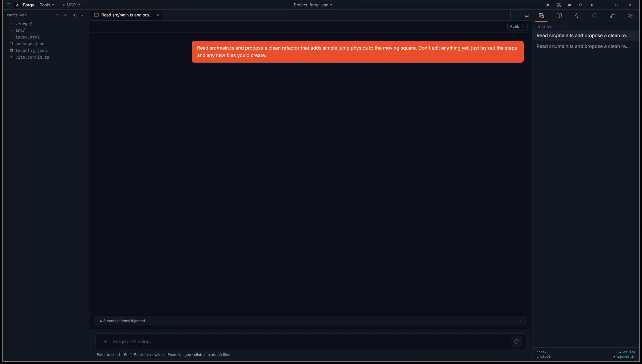Switch to the chats panel tab

tap(541, 16)
